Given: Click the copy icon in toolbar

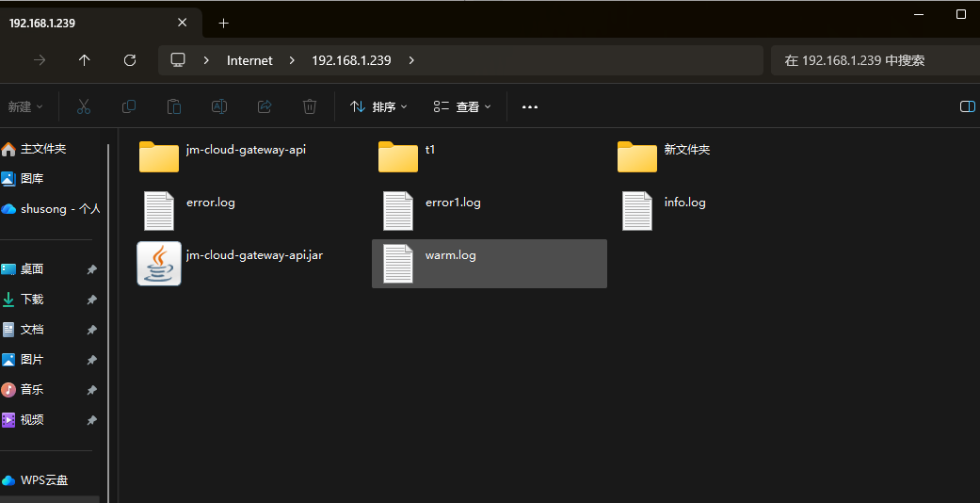Looking at the screenshot, I should click(x=129, y=107).
